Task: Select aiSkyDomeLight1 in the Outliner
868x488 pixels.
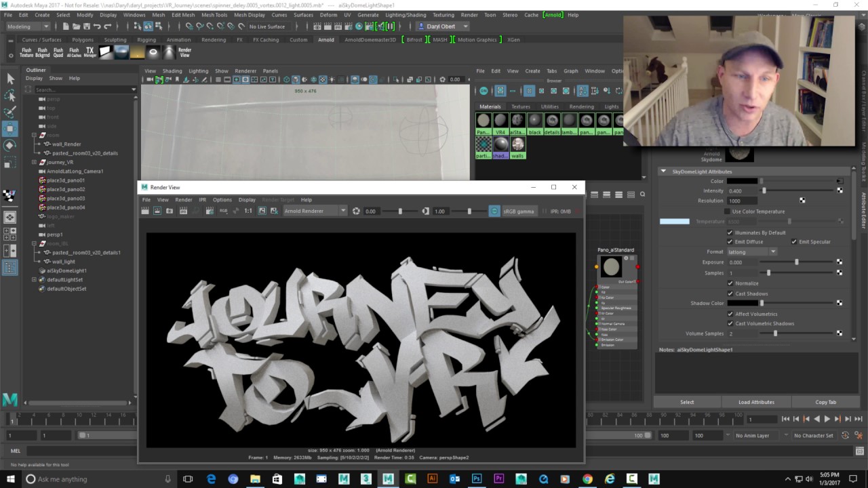Action: click(66, 270)
